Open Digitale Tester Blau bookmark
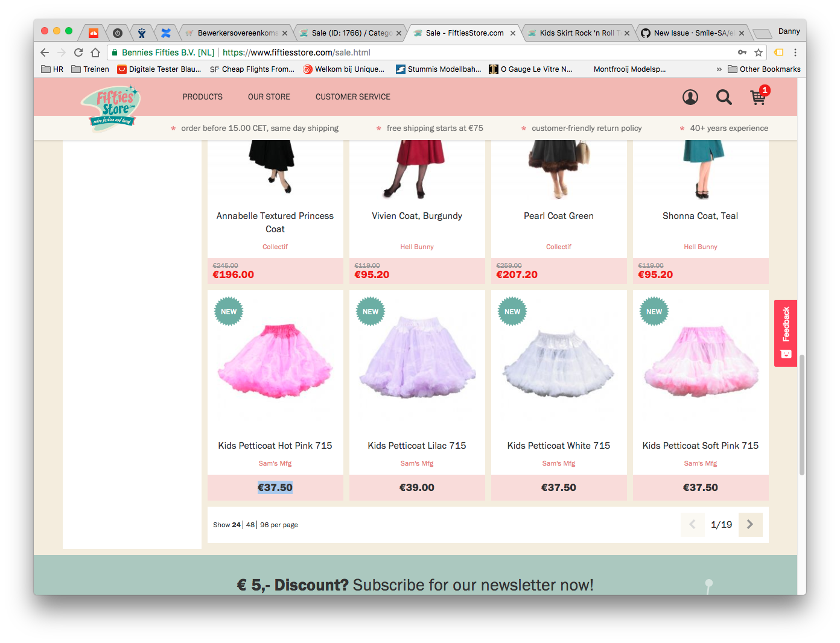The height and width of the screenshot is (643, 840). (x=159, y=69)
